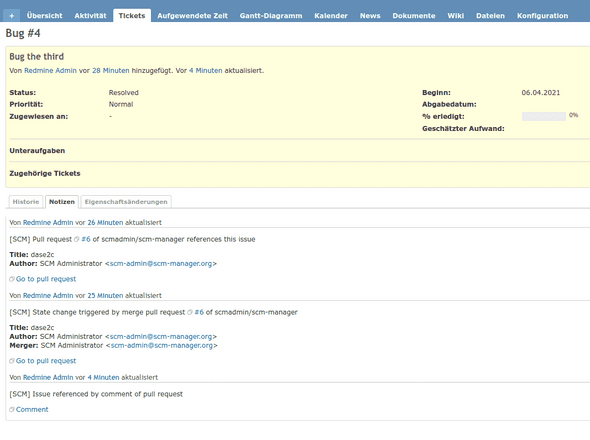Click the 'Geschätzter Aufwand:' label
590x440 pixels.
pyautogui.click(x=463, y=129)
